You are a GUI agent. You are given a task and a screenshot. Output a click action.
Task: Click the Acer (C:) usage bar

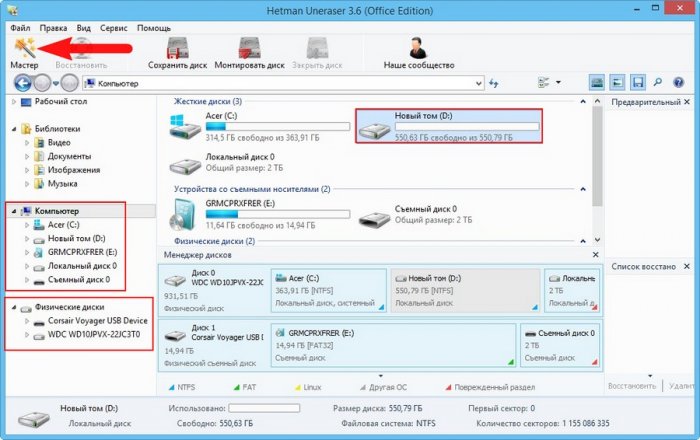tap(278, 127)
